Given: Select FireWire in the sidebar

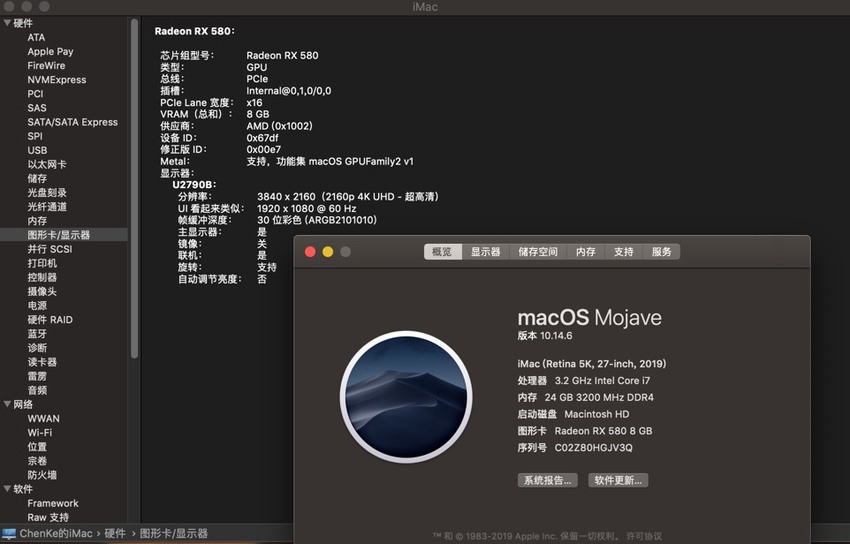Looking at the screenshot, I should pyautogui.click(x=46, y=66).
